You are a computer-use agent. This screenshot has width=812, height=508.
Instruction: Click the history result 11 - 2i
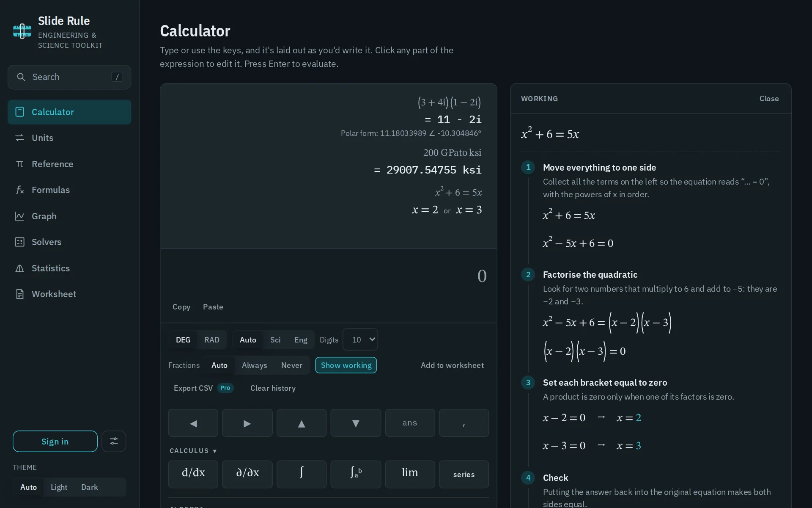453,119
